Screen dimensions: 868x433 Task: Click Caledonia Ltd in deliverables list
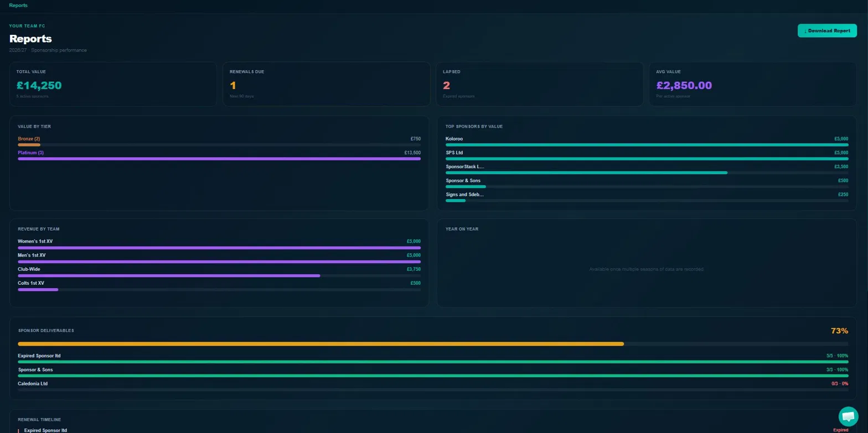33,383
